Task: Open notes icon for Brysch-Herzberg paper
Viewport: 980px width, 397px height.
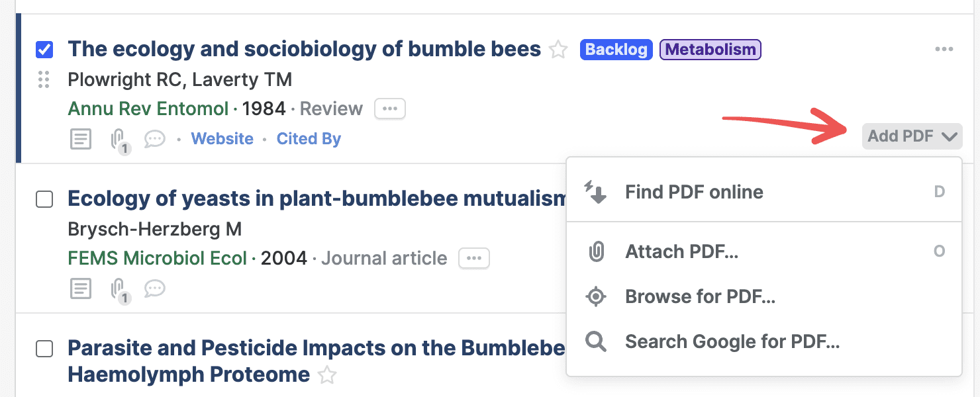Action: coord(81,288)
